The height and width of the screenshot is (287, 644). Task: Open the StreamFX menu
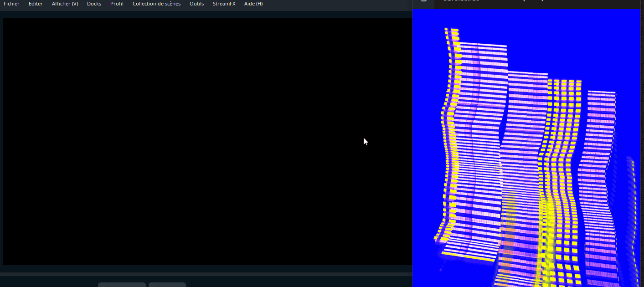pos(224,4)
